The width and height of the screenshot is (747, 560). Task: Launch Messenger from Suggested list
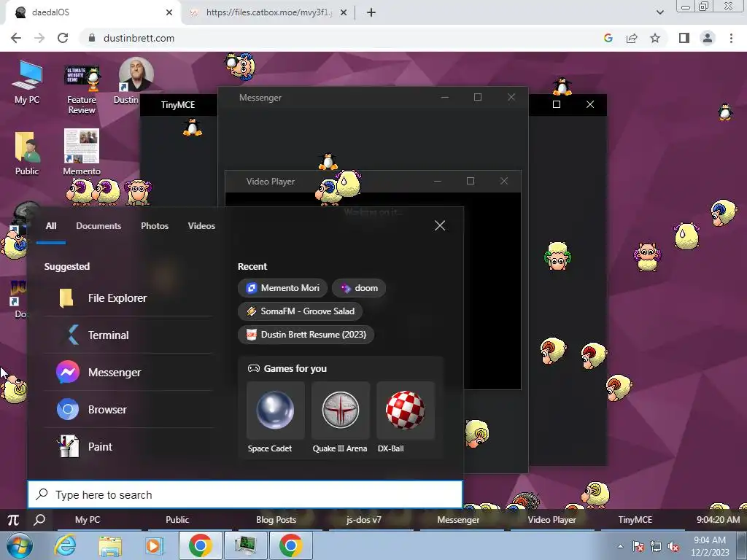128,373
